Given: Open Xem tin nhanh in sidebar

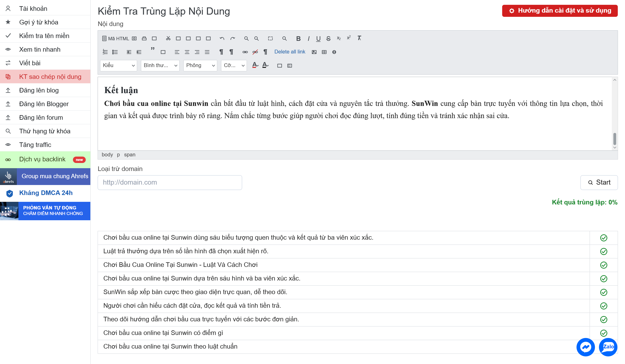Looking at the screenshot, I should point(45,49).
